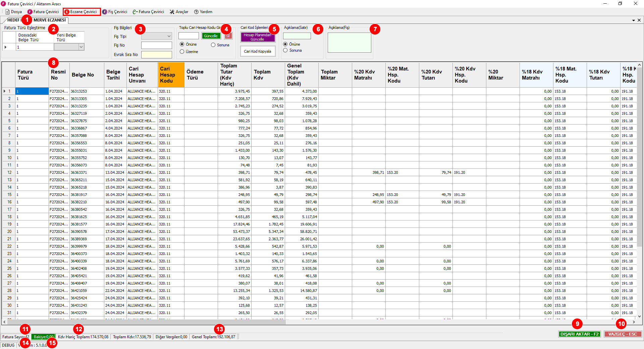Image resolution: width=644 pixels, height=349 pixels.
Task: Click the vertical scrollbar down arrow
Action: pos(639,316)
